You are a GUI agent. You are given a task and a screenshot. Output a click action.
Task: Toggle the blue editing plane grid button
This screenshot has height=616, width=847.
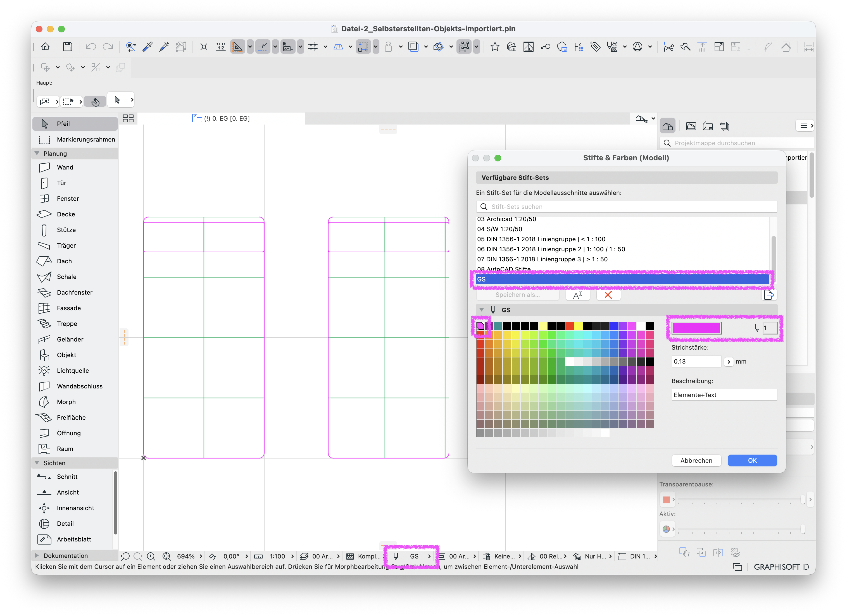[x=338, y=47]
